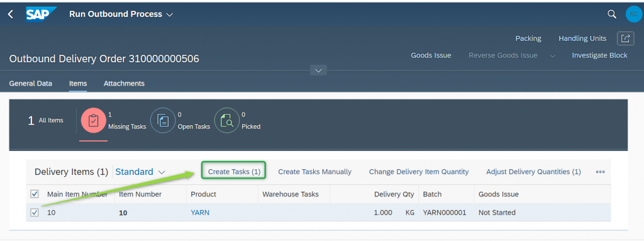Image resolution: width=644 pixels, height=241 pixels.
Task: Toggle the select-all items checkbox
Action: pyautogui.click(x=35, y=194)
